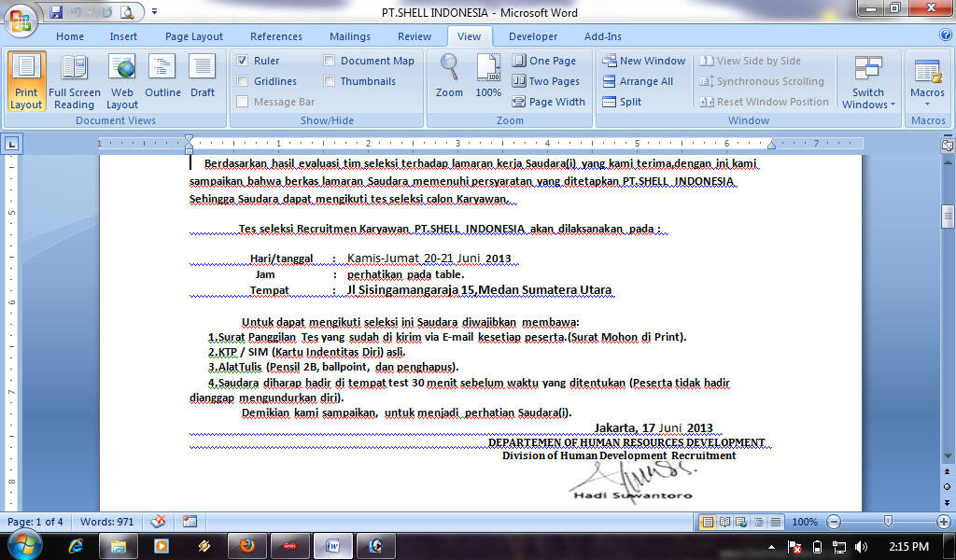This screenshot has height=560, width=956.
Task: Switch to Outline view
Action: [162, 77]
